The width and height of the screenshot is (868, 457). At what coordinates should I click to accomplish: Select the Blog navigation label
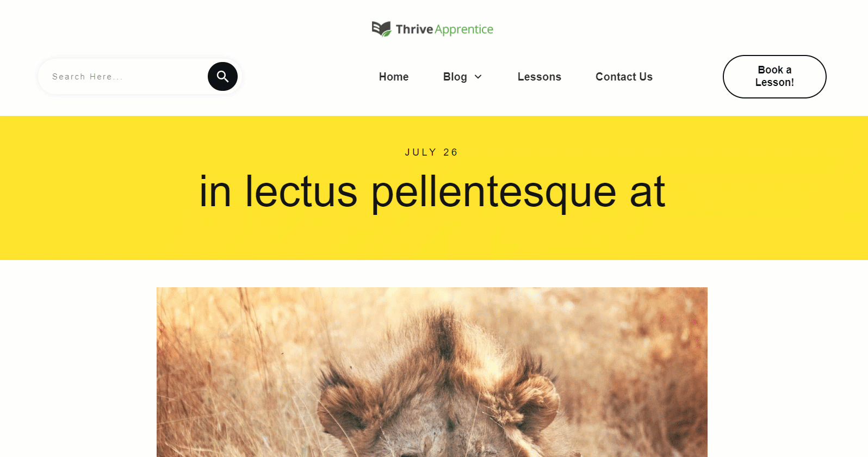point(455,77)
